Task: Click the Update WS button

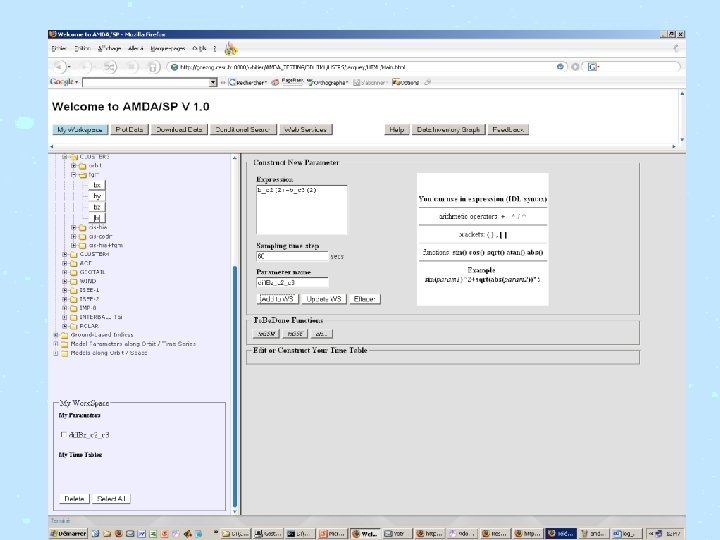Action: [x=324, y=299]
